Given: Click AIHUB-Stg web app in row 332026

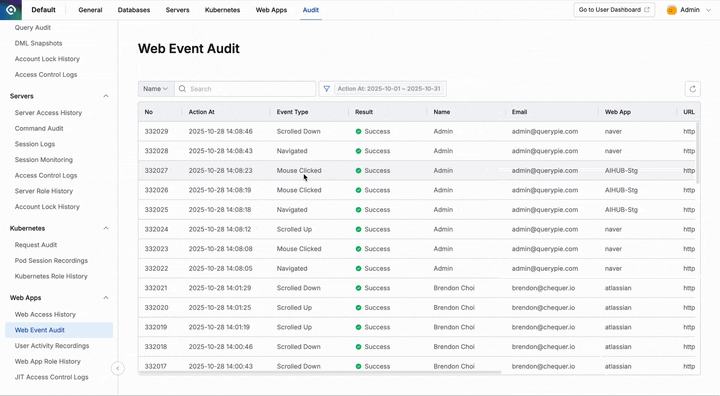Looking at the screenshot, I should pos(621,190).
